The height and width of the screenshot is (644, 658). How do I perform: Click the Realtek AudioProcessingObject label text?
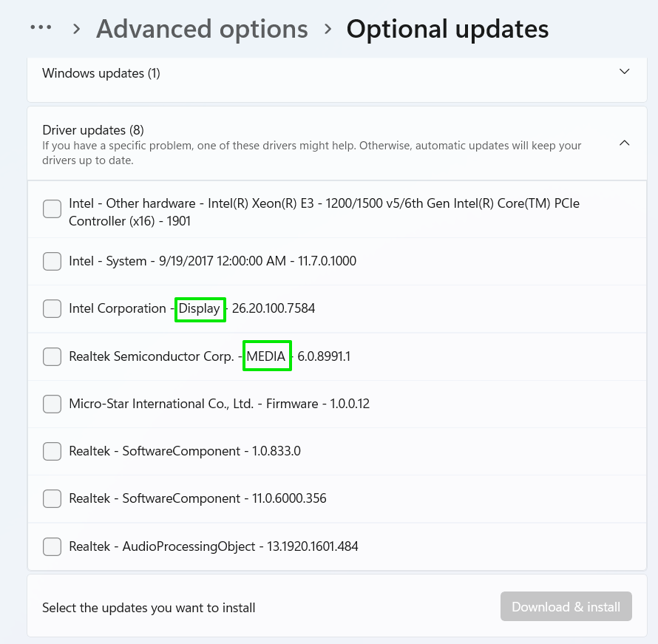click(214, 546)
